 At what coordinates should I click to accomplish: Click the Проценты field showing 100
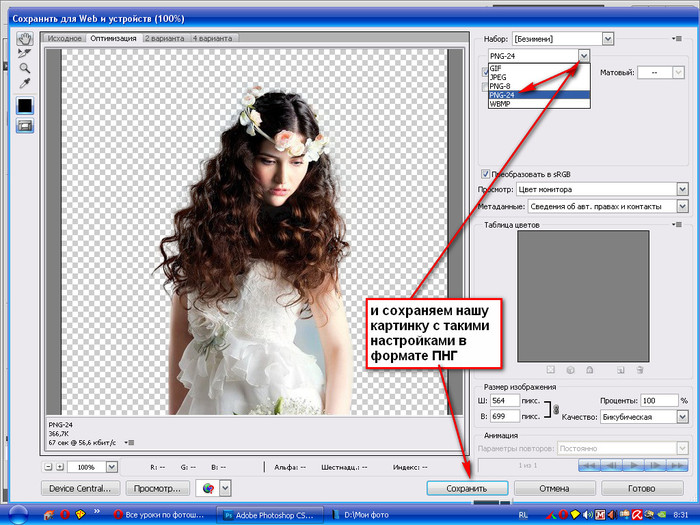point(659,400)
